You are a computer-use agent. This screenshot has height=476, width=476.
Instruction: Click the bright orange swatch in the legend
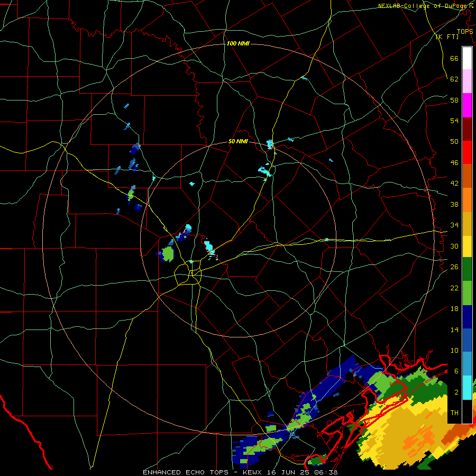coord(467,200)
